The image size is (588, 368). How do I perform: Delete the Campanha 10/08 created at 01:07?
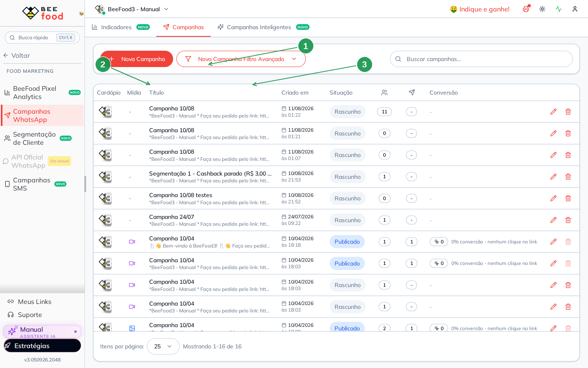(568, 155)
